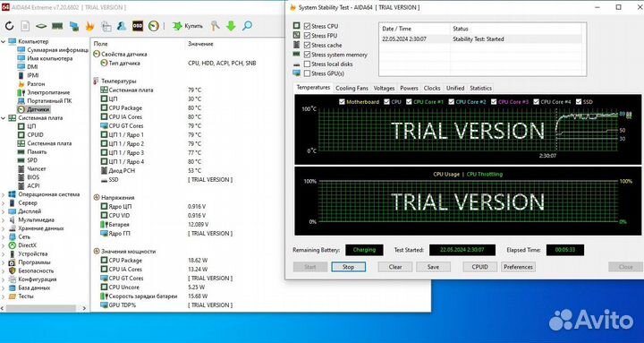Viewport: 644px width, 343px height.
Task: Open the Powers tab
Action: coord(409,88)
